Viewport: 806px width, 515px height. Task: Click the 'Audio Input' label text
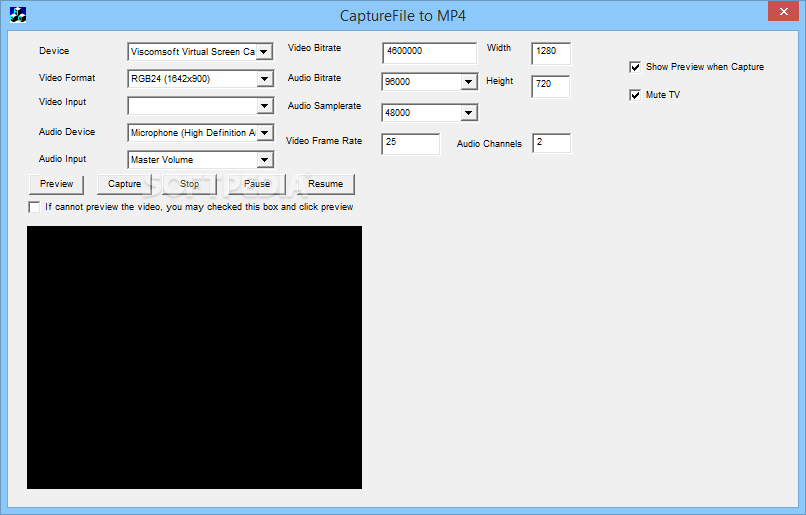click(x=62, y=159)
